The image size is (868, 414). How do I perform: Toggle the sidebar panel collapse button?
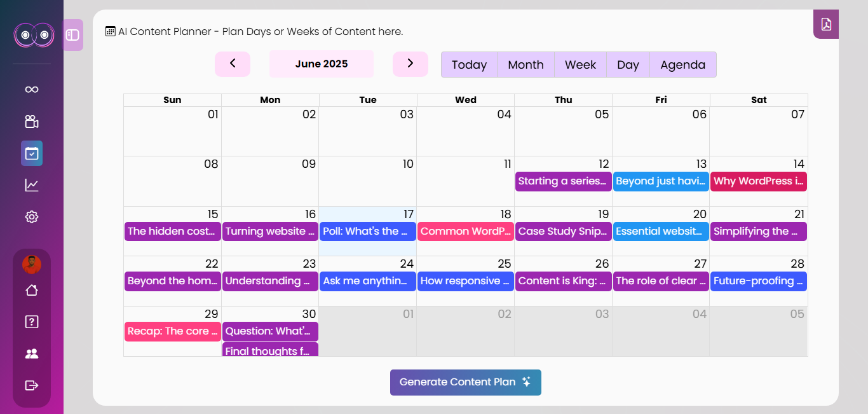[x=73, y=35]
